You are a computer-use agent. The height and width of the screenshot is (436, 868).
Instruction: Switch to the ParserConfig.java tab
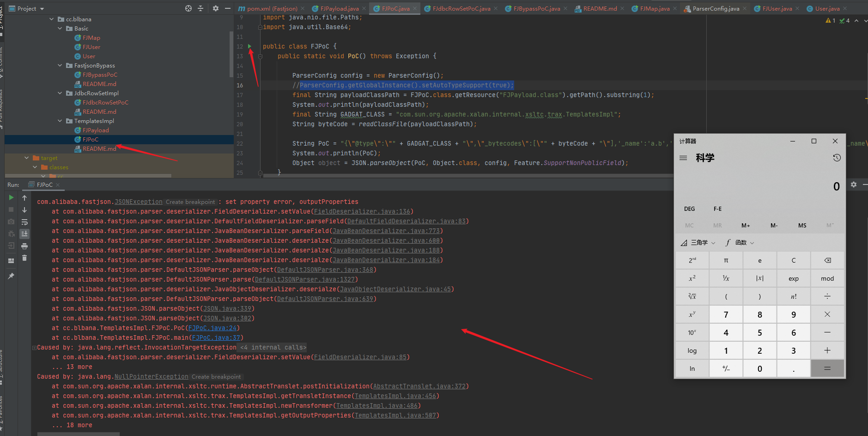tap(716, 8)
